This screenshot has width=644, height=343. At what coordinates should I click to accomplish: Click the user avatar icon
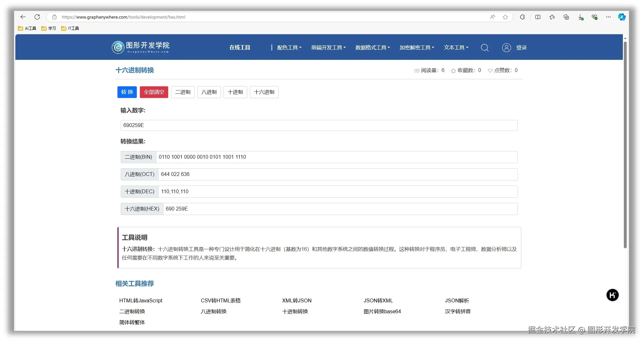point(506,48)
